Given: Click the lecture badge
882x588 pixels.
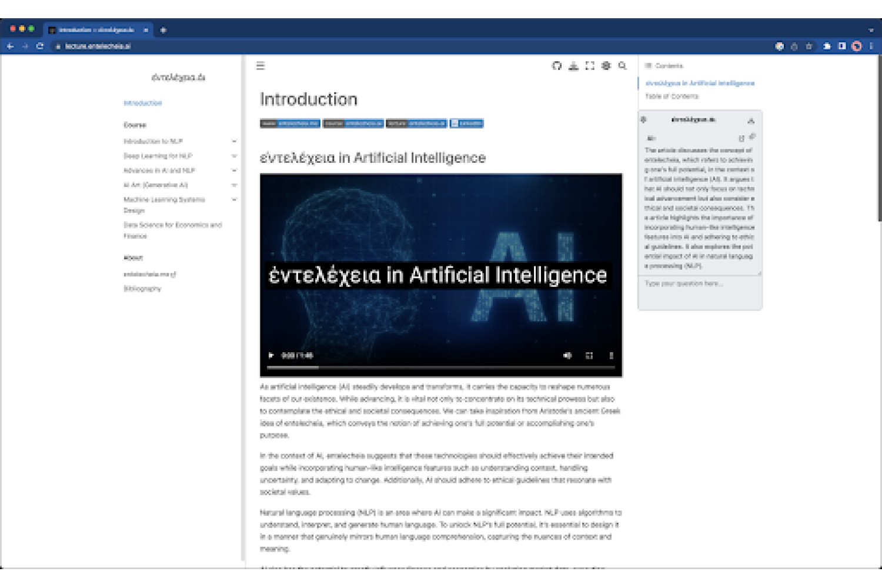Looking at the screenshot, I should pyautogui.click(x=416, y=123).
